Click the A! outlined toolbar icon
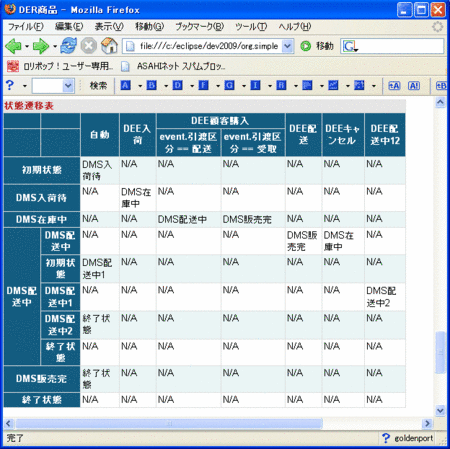The height and width of the screenshot is (449, 450). click(x=414, y=86)
